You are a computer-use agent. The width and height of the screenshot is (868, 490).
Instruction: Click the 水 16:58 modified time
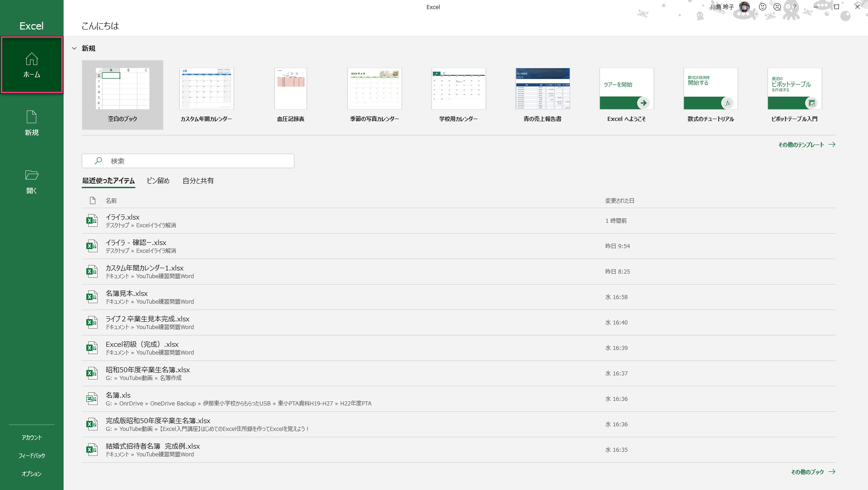(x=616, y=297)
